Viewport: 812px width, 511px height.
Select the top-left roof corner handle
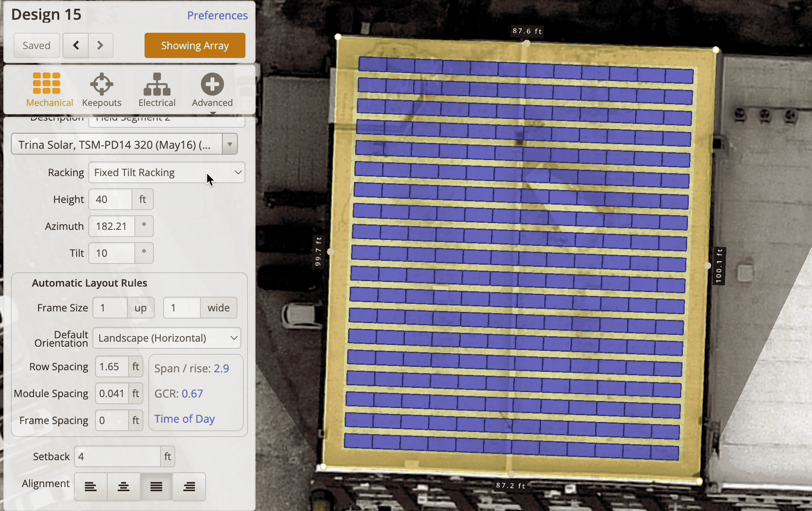[x=338, y=37]
